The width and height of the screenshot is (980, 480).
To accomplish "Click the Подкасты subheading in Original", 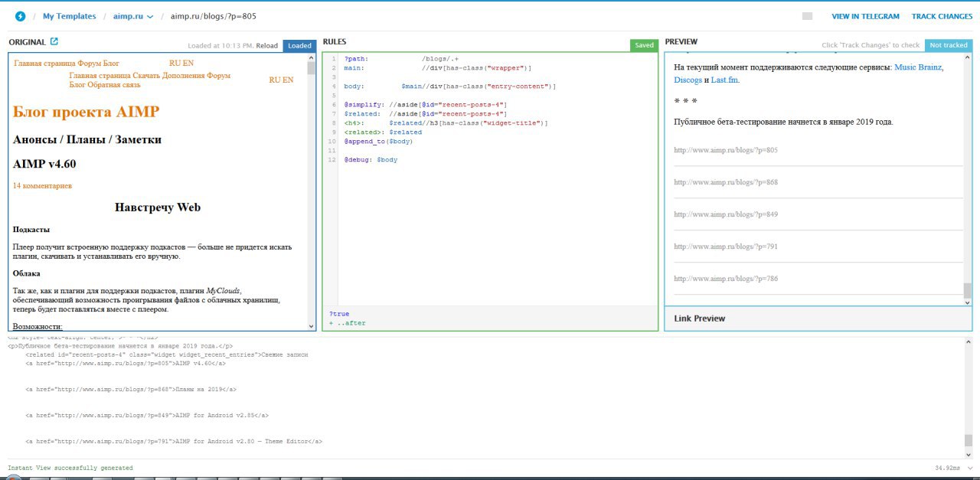I will click(31, 230).
